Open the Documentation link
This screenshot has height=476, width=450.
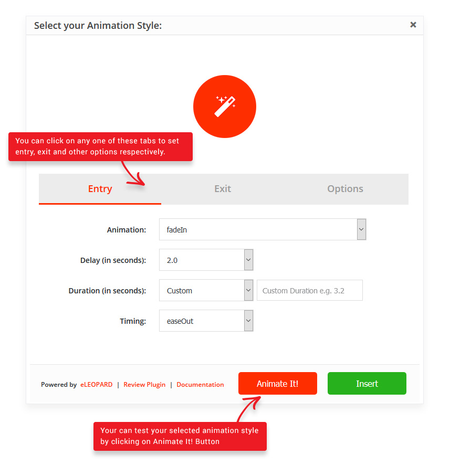[200, 385]
